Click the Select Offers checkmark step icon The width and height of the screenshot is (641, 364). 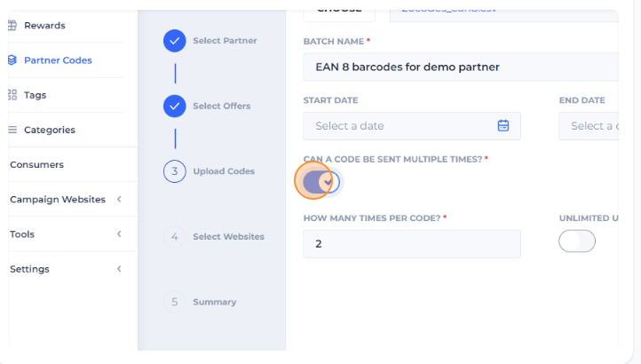175,107
